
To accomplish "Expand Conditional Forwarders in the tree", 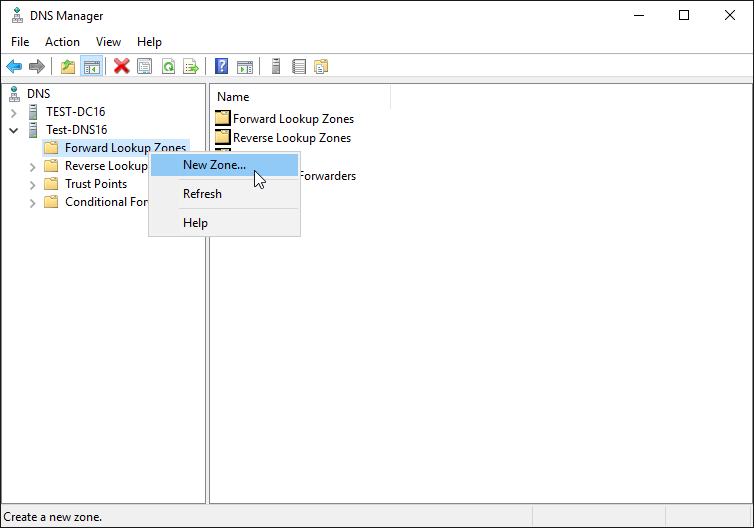I will tap(32, 203).
